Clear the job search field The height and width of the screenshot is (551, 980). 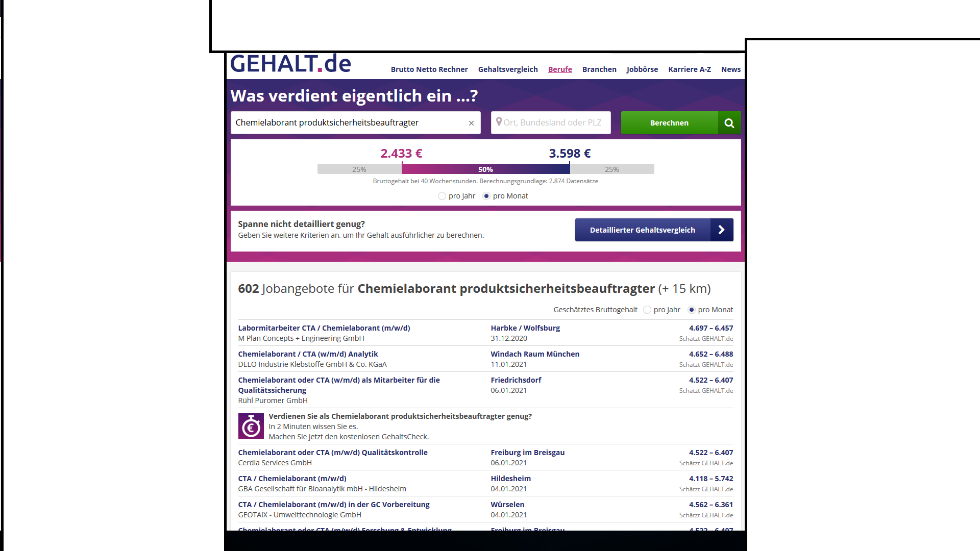click(x=471, y=123)
